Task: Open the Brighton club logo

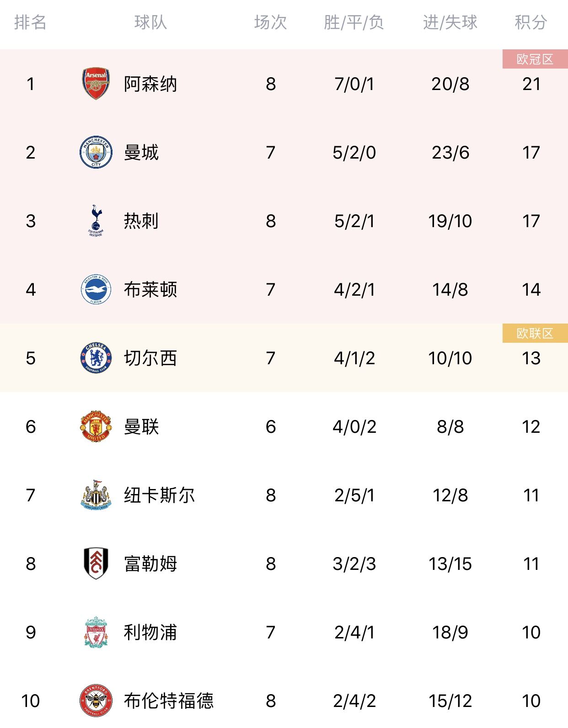Action: (96, 290)
